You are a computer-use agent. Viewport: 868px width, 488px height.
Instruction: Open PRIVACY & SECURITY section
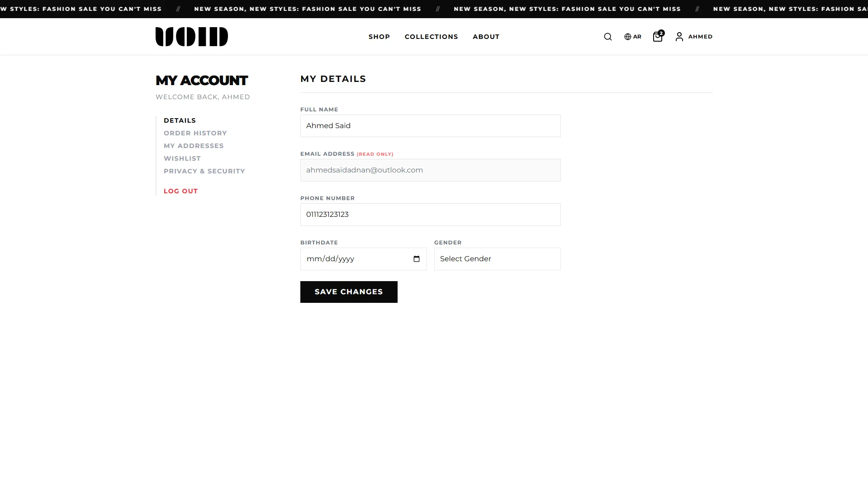point(204,171)
